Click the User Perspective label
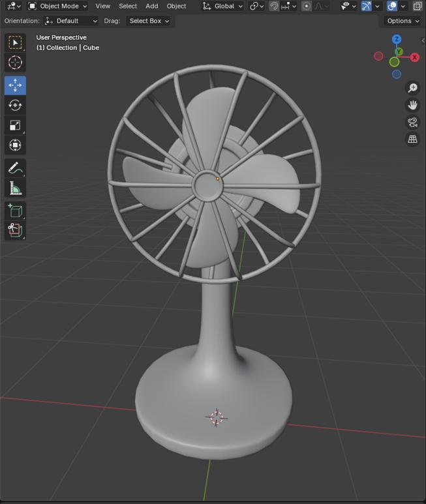426x504 pixels. [x=61, y=38]
